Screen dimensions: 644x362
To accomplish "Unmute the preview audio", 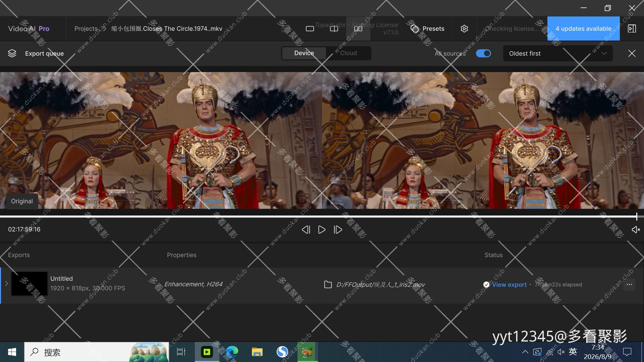I will 636,230.
